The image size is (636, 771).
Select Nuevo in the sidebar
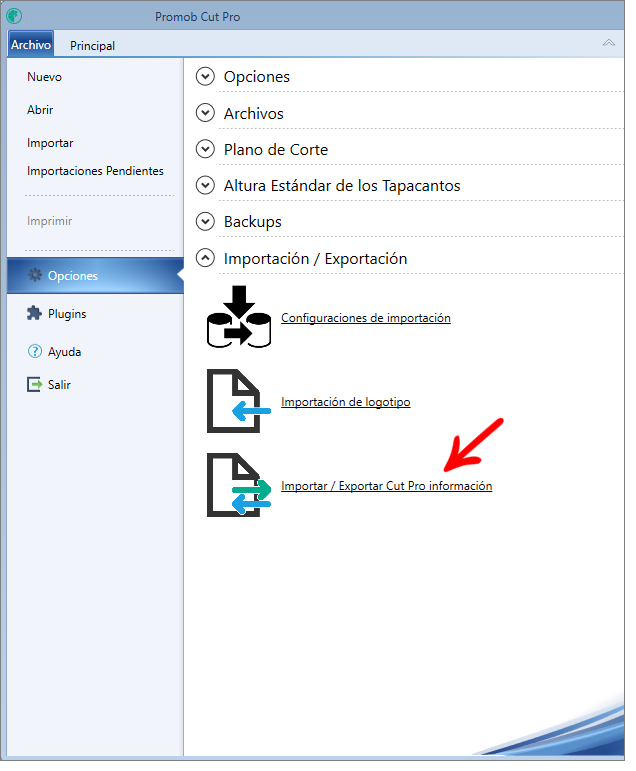click(x=44, y=77)
